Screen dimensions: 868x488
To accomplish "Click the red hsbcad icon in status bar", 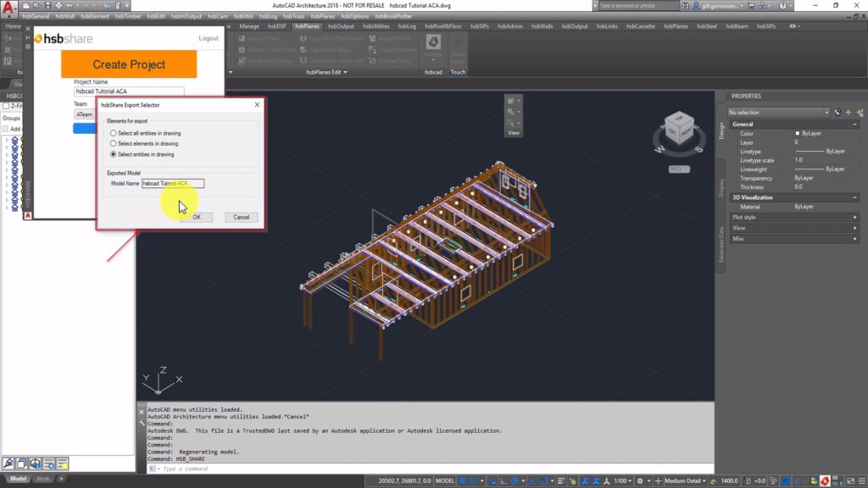I will (x=825, y=481).
